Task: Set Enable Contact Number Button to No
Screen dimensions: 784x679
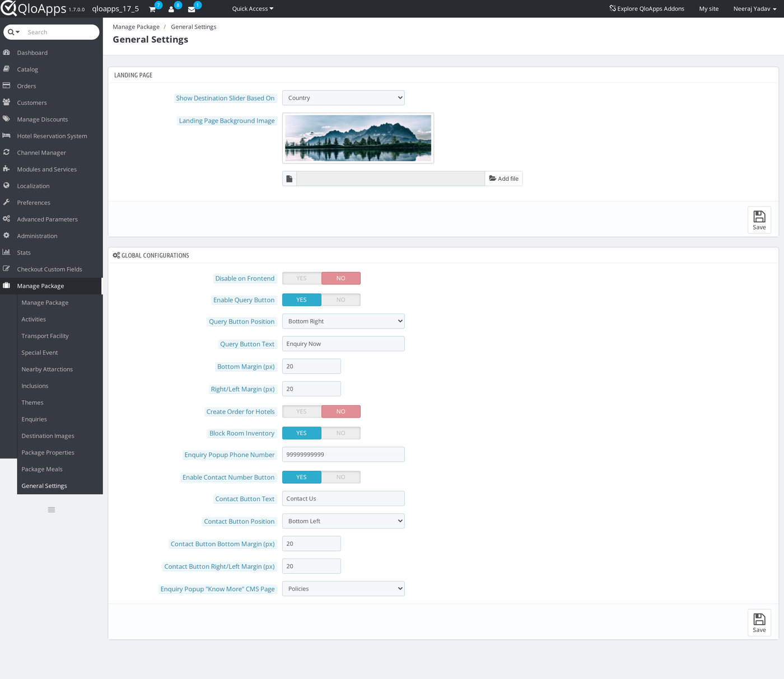Action: pyautogui.click(x=341, y=477)
